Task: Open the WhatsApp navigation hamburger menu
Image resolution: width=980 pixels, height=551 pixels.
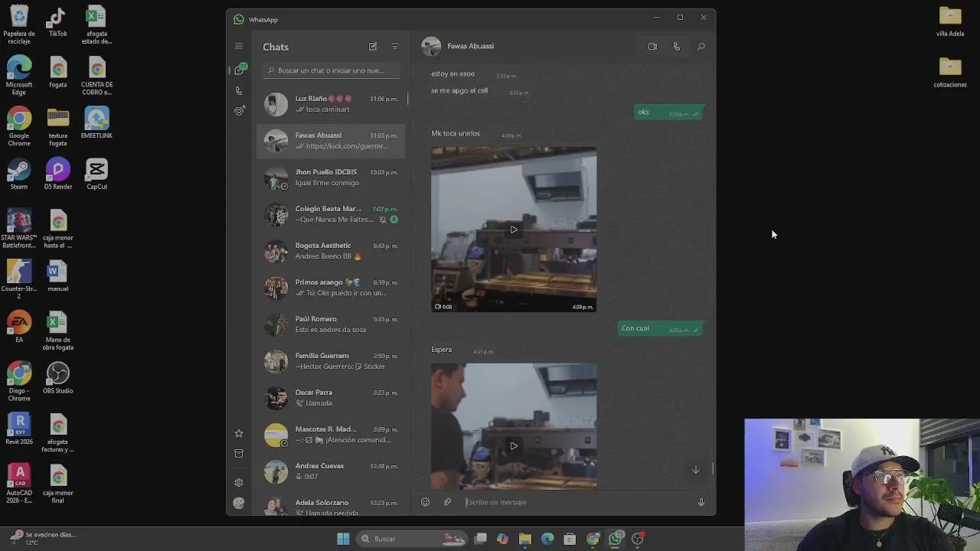Action: [x=239, y=46]
